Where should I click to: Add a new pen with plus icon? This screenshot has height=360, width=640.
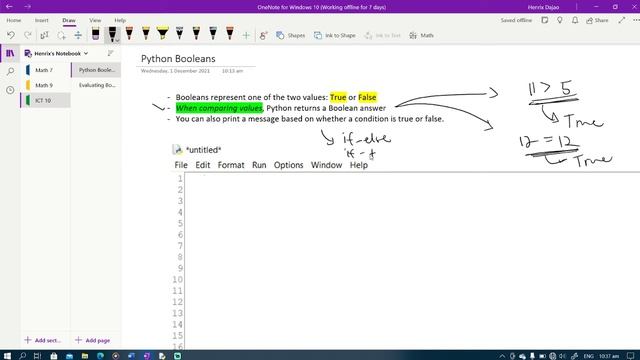[246, 36]
